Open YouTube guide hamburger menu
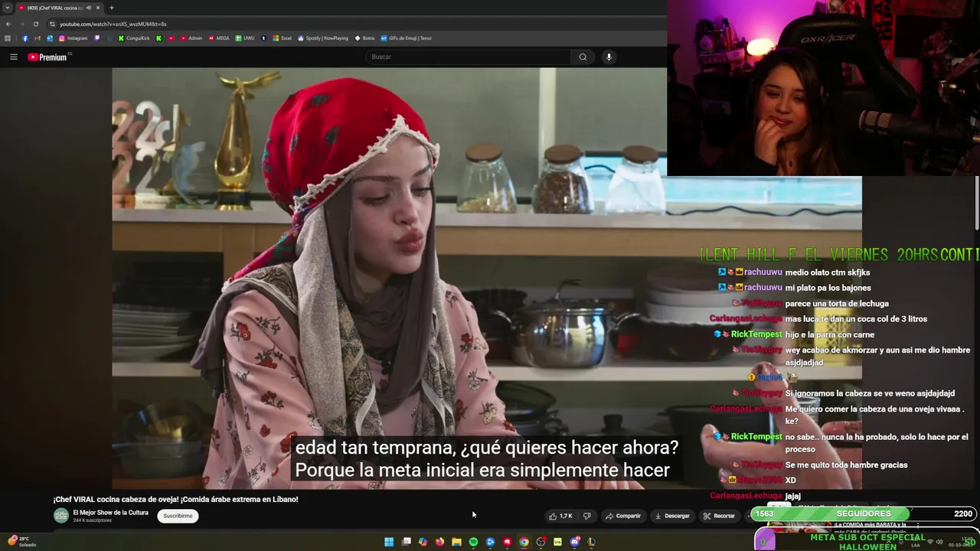Image resolution: width=980 pixels, height=551 pixels. (13, 57)
